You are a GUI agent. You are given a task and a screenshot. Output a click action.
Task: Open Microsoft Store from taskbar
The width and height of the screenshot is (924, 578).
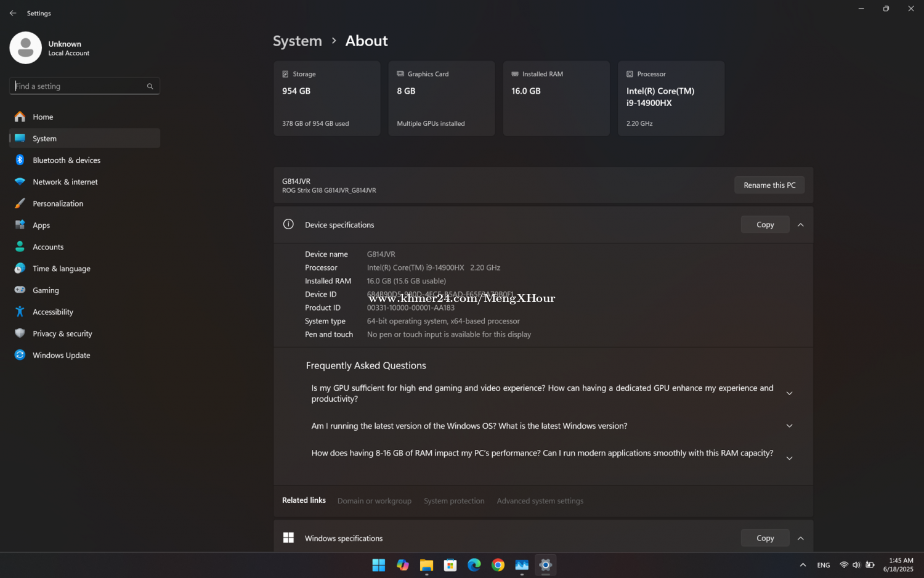(x=450, y=565)
